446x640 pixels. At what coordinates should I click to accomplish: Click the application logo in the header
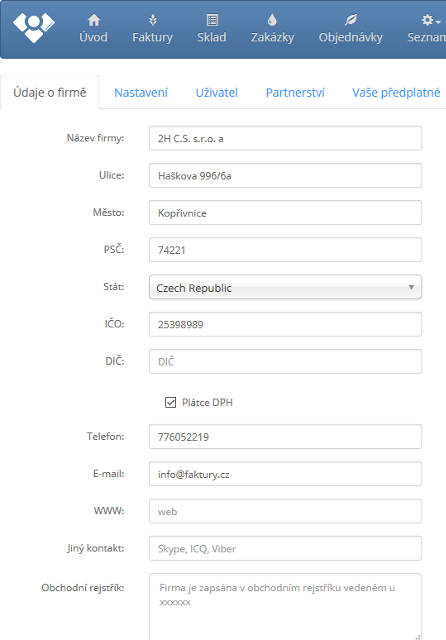34,27
